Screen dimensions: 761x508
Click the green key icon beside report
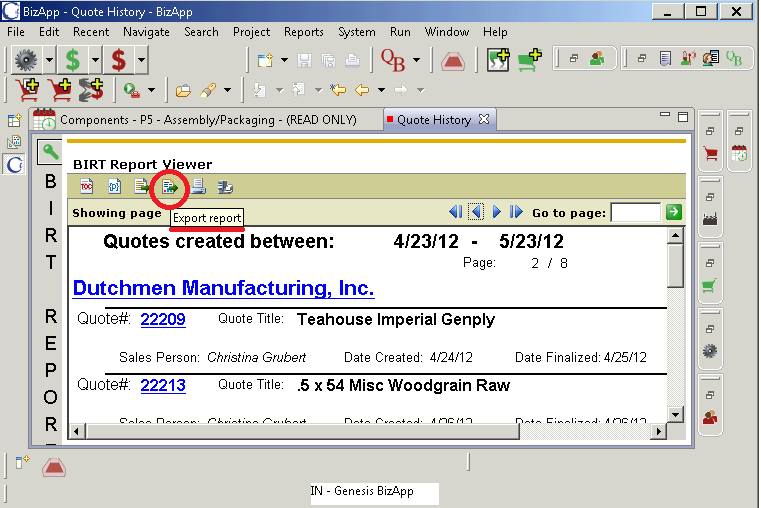[x=50, y=152]
